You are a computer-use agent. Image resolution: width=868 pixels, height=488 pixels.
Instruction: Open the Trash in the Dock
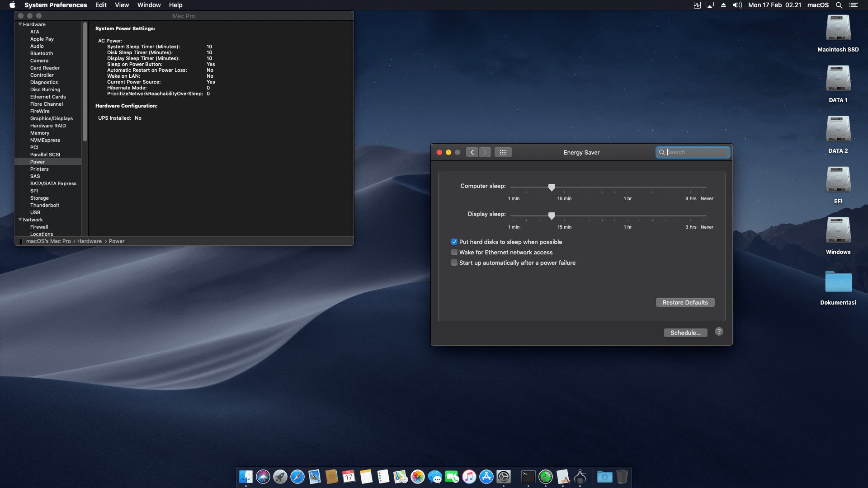[622, 477]
